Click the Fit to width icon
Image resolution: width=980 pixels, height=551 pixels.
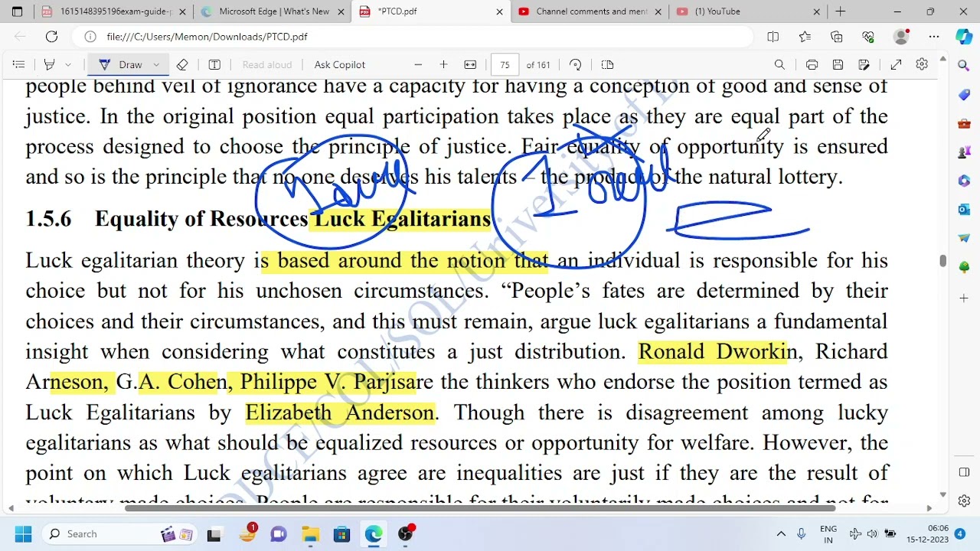pos(470,65)
